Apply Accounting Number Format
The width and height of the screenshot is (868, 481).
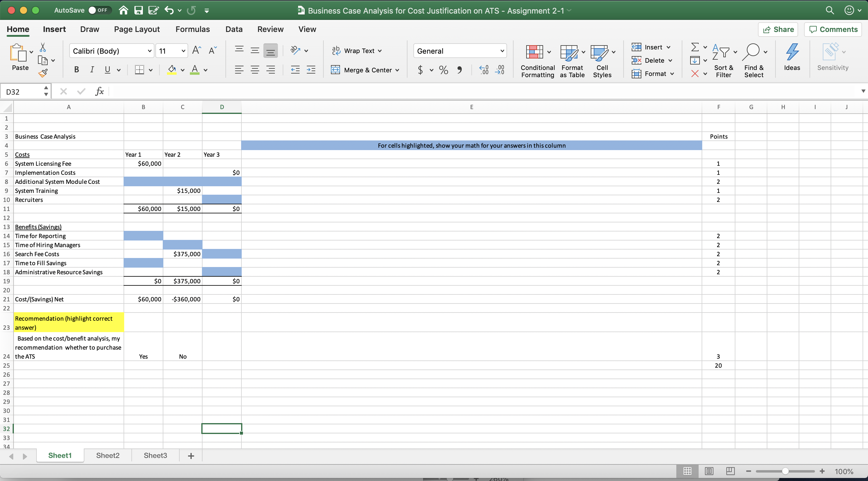pyautogui.click(x=421, y=70)
